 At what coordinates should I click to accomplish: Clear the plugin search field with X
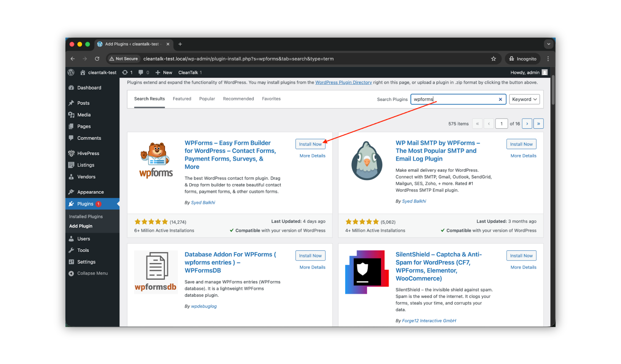[500, 99]
